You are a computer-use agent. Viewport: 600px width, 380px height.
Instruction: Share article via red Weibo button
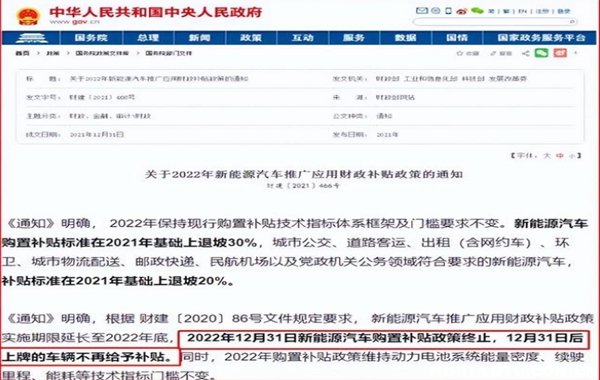[x=560, y=53]
